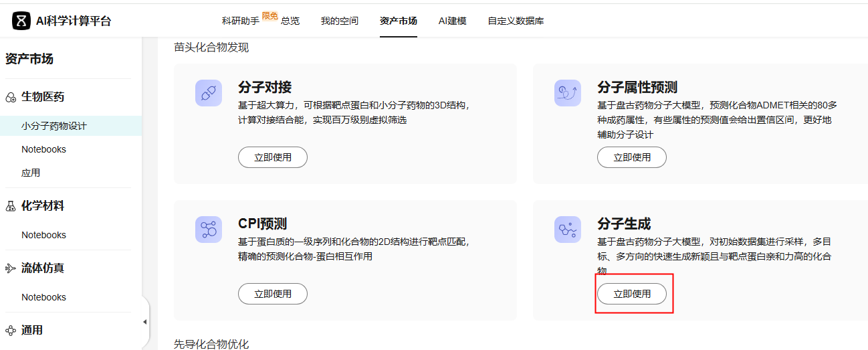Click the 分子对接 card icon

pos(209,93)
